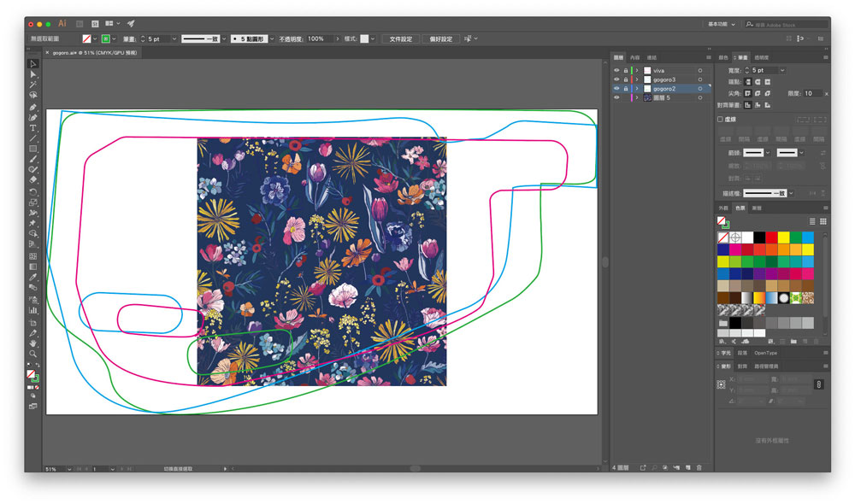
Task: Click the 文件設定 button
Action: click(400, 38)
